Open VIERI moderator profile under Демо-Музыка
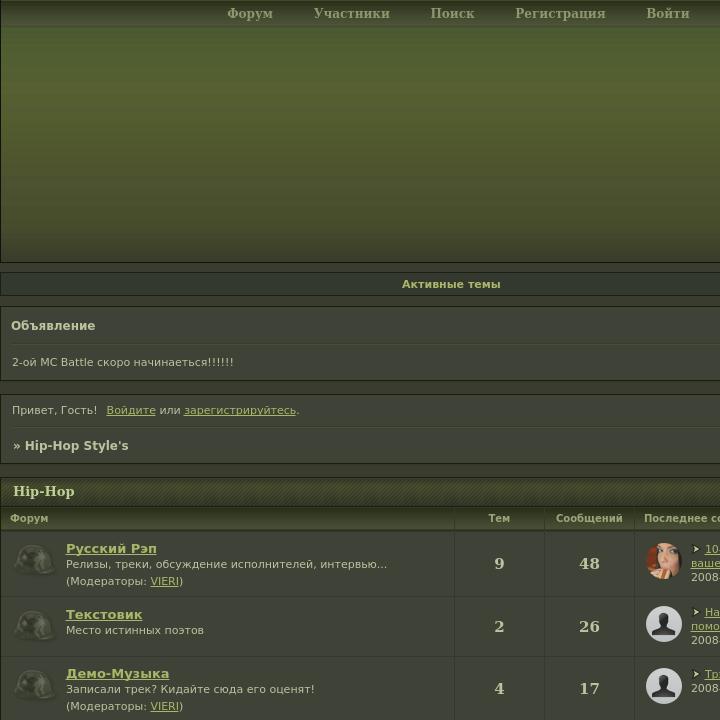The height and width of the screenshot is (720, 720). click(164, 706)
